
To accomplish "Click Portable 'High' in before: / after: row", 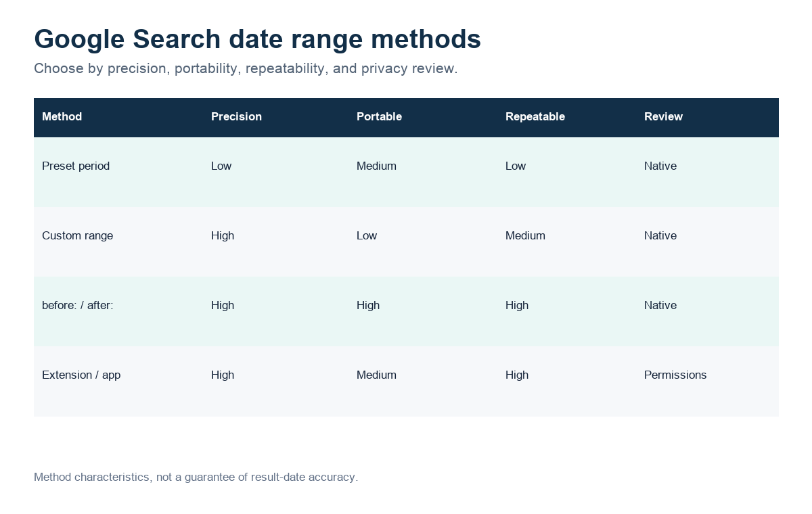I will click(368, 305).
